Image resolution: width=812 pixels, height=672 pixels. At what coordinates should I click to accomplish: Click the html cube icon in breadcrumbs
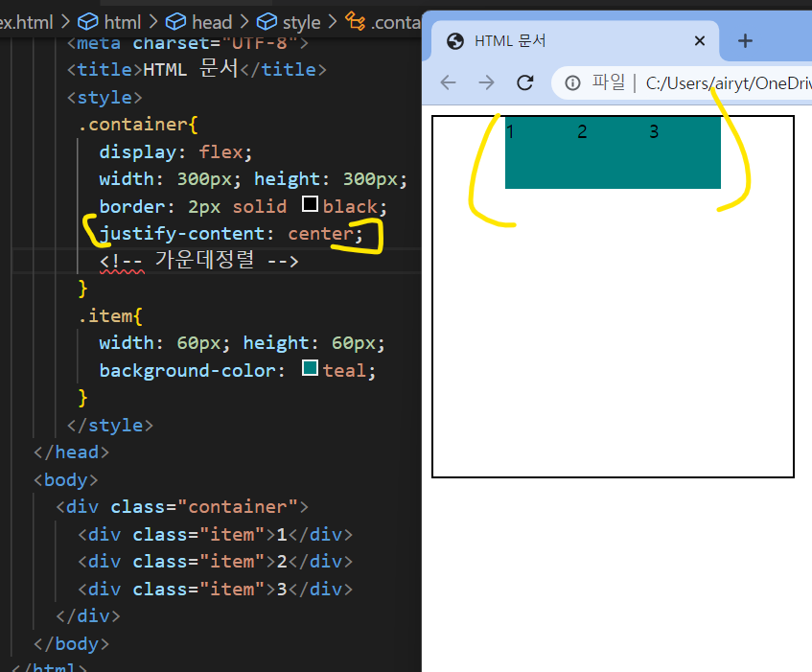88,22
